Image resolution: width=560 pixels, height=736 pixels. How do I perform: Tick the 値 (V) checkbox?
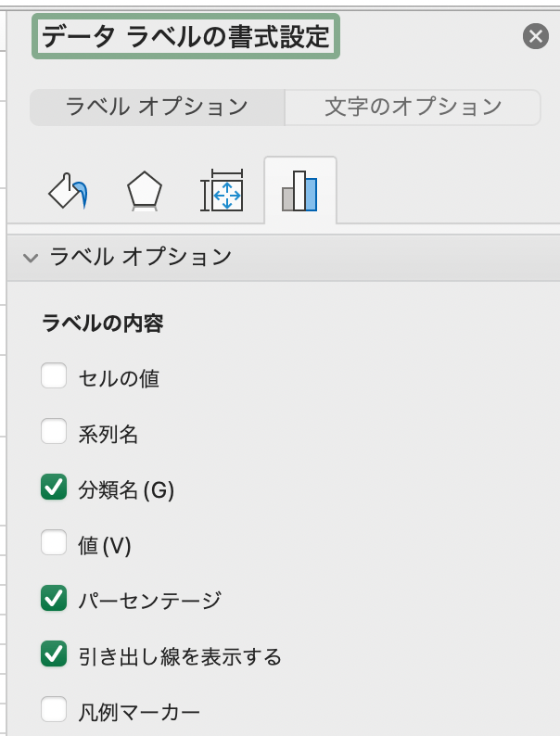click(54, 544)
